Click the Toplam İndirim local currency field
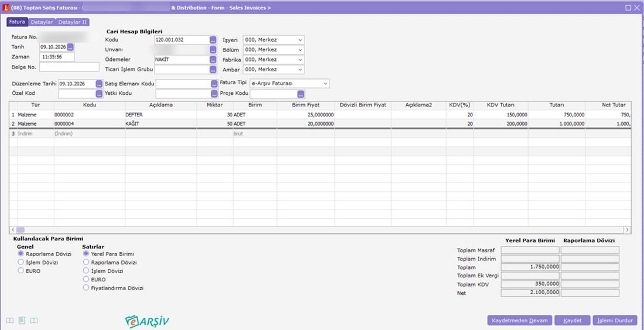Screen dimensions: 644x330 pos(530,259)
